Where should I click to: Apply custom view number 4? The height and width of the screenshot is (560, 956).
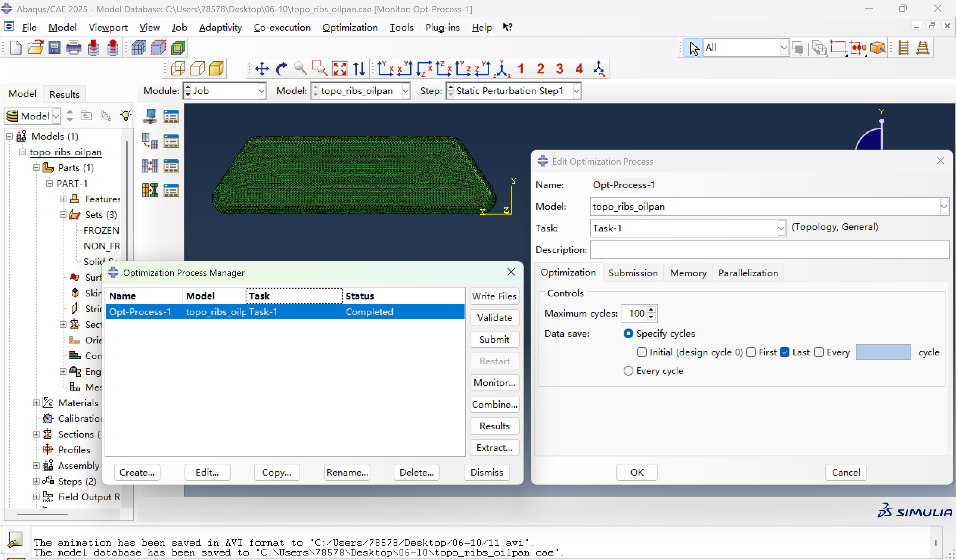[579, 69]
